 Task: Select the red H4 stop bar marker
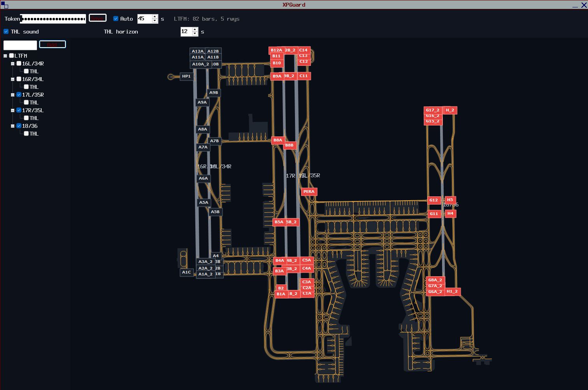point(450,214)
